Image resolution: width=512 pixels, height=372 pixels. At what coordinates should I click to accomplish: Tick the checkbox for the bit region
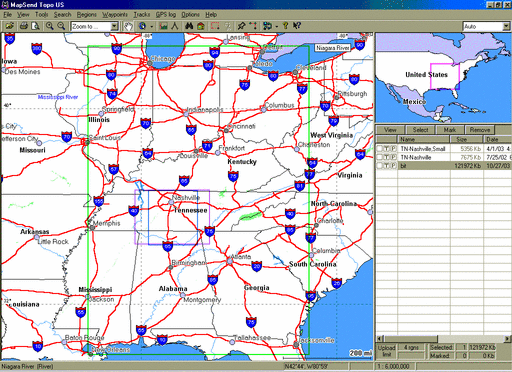click(380, 166)
